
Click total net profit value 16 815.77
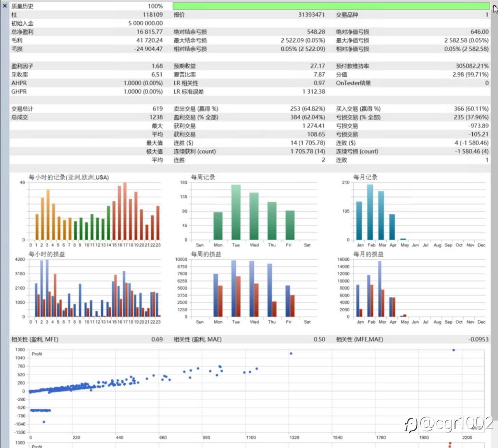point(150,32)
